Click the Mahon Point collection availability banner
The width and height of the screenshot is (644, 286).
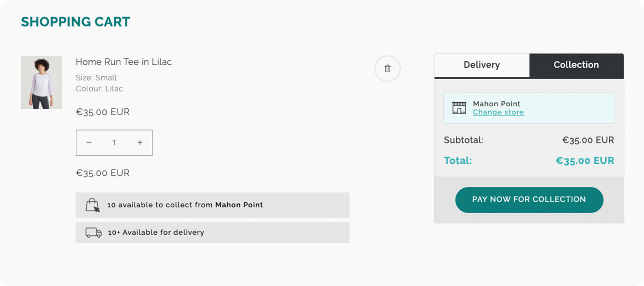point(212,205)
